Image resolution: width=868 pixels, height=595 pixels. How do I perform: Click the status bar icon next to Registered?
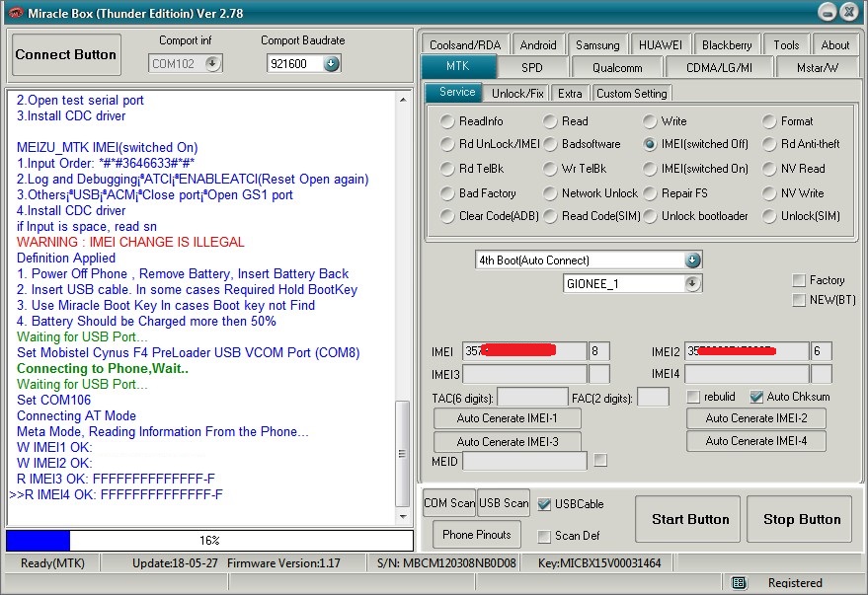tap(739, 583)
